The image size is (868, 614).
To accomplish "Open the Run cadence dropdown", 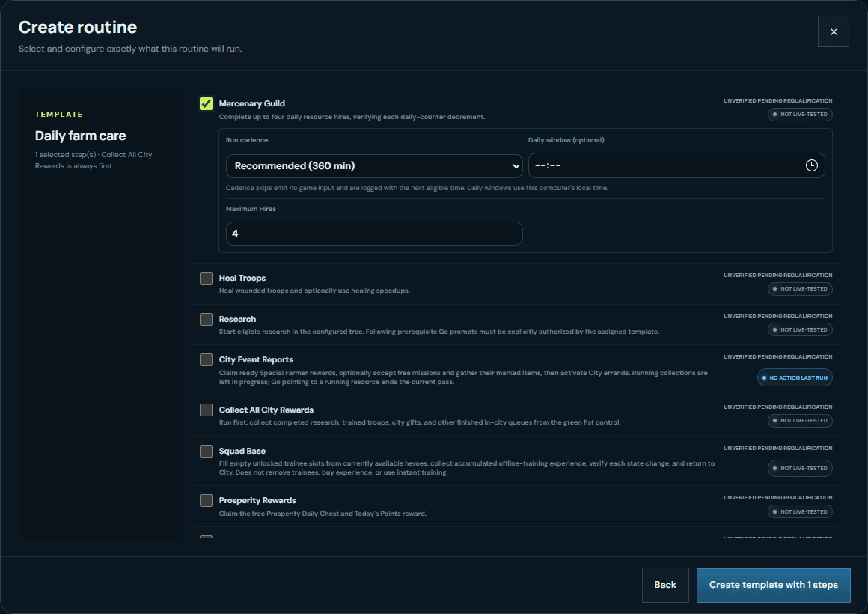I will 374,166.
